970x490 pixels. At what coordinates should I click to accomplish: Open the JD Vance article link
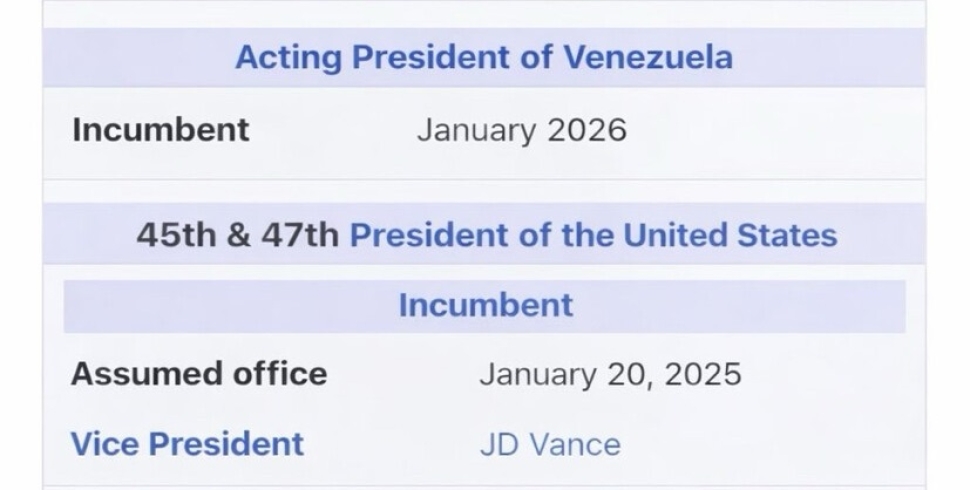[x=550, y=444]
